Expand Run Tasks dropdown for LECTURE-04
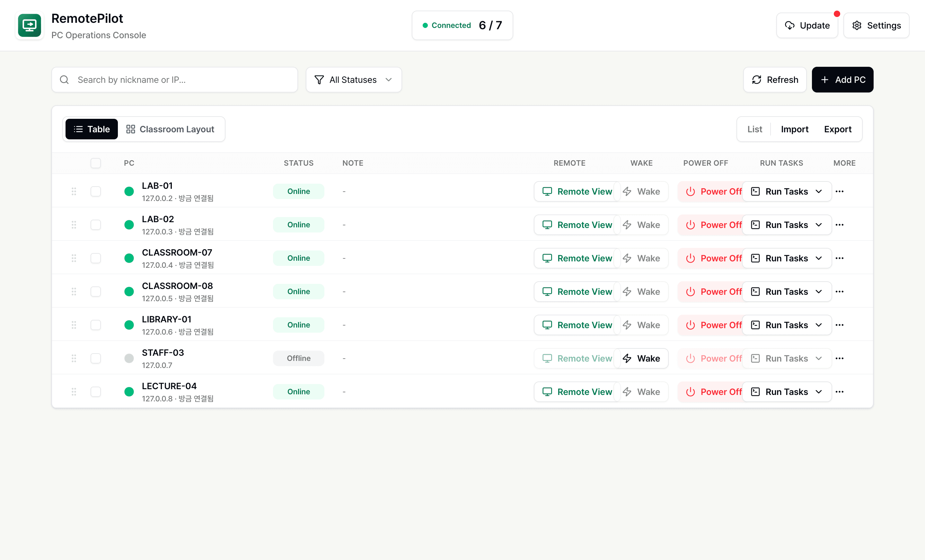 pyautogui.click(x=787, y=392)
